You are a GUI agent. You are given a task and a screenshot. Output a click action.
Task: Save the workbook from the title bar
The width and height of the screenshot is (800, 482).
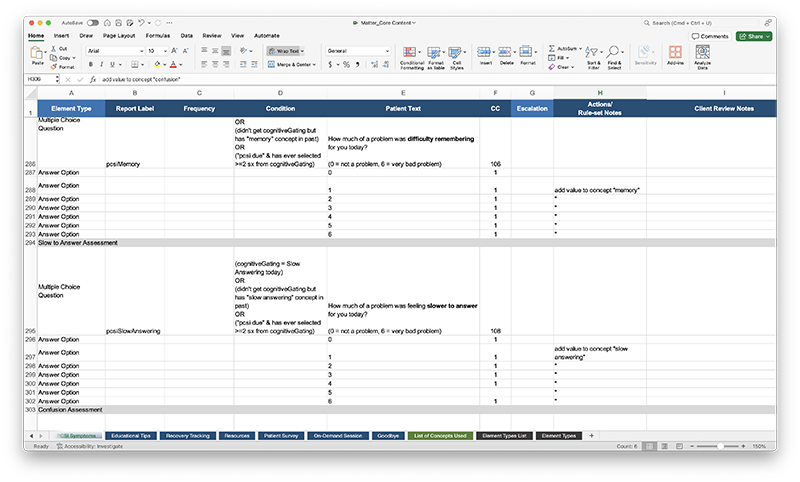pyautogui.click(x=118, y=23)
